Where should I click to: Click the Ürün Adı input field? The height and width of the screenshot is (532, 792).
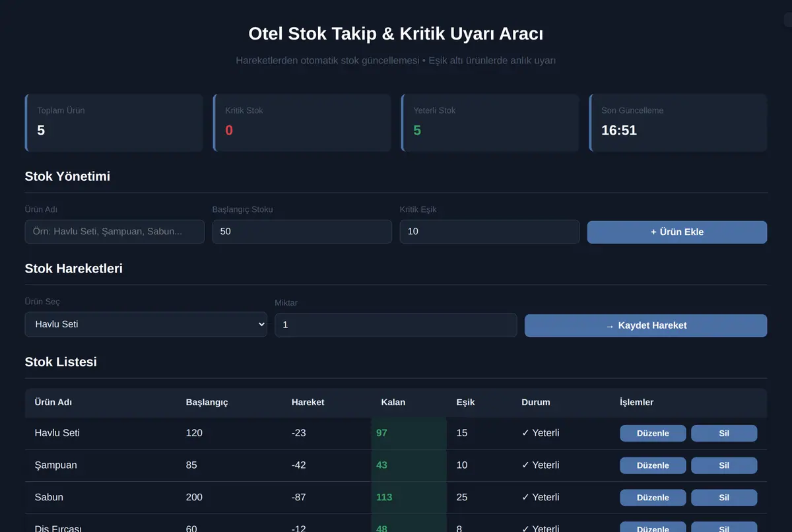(x=115, y=232)
